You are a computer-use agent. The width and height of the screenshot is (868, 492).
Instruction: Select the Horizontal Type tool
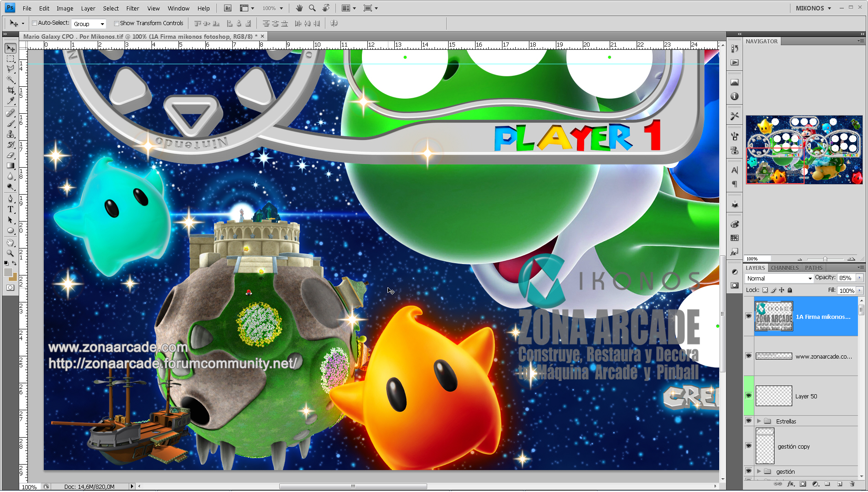10,209
